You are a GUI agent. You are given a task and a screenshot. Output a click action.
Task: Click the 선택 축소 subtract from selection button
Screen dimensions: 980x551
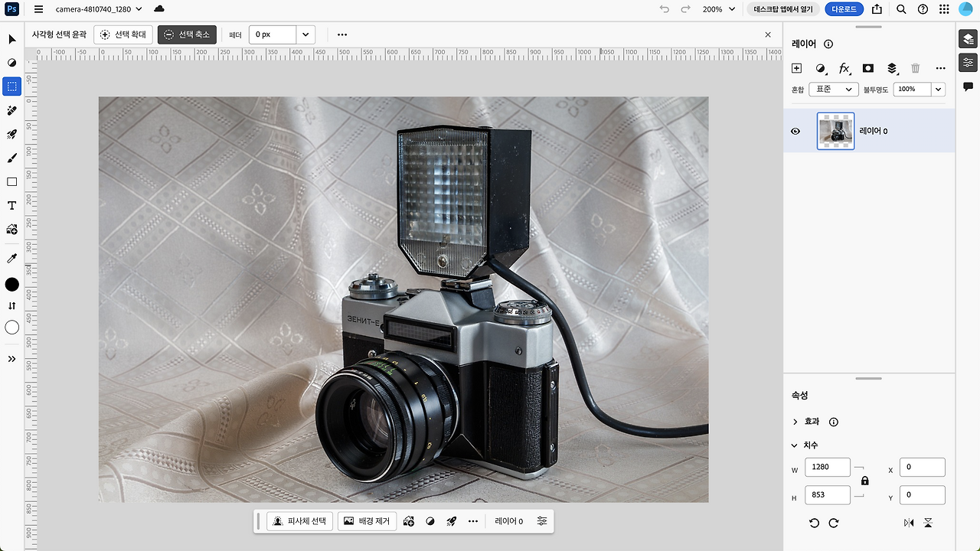coord(187,34)
